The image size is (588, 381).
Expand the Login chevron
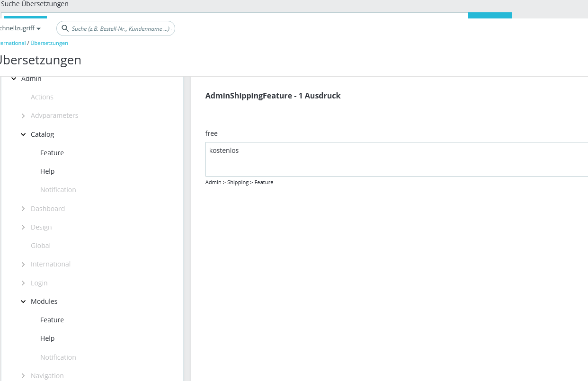23,283
